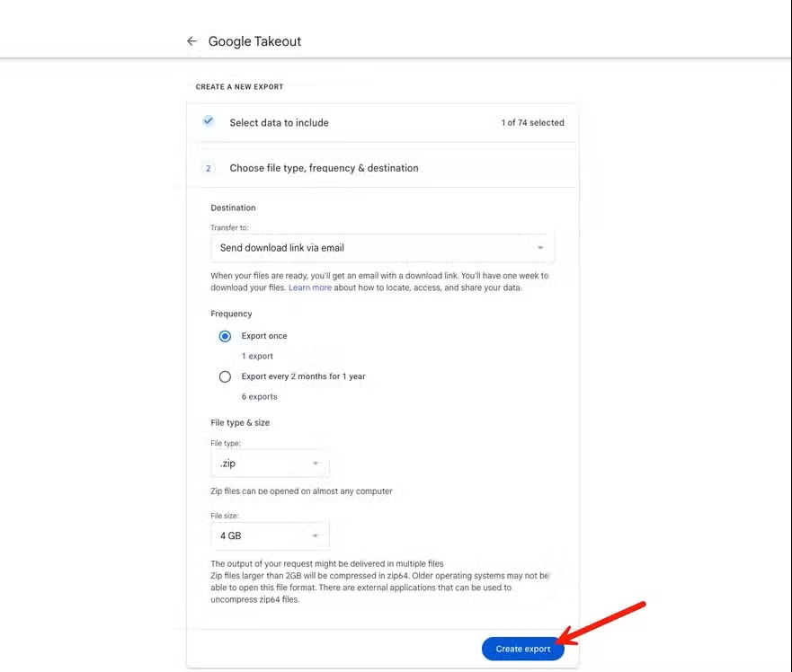This screenshot has height=672, width=792.
Task: Select the Export once radio button
Action: [225, 336]
